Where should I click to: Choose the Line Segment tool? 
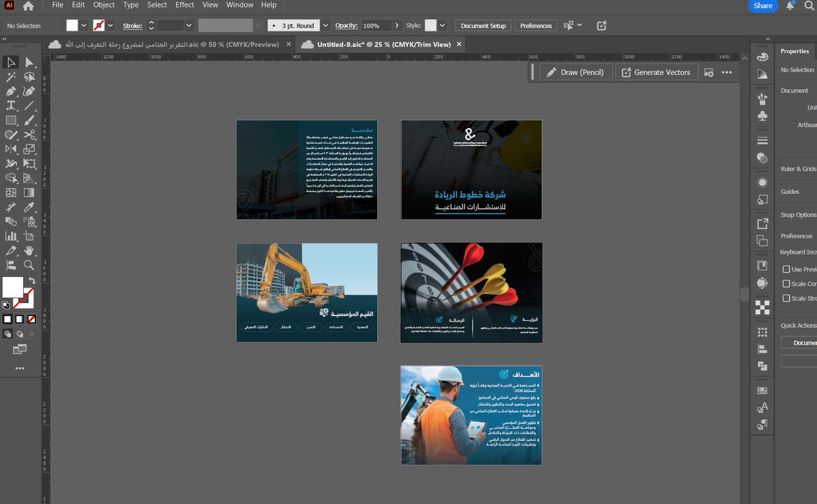29,105
